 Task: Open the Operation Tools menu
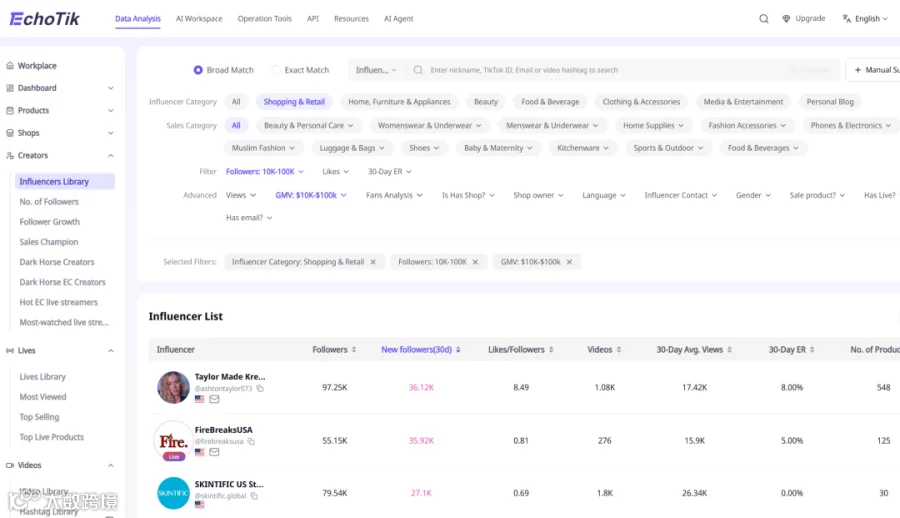point(265,19)
